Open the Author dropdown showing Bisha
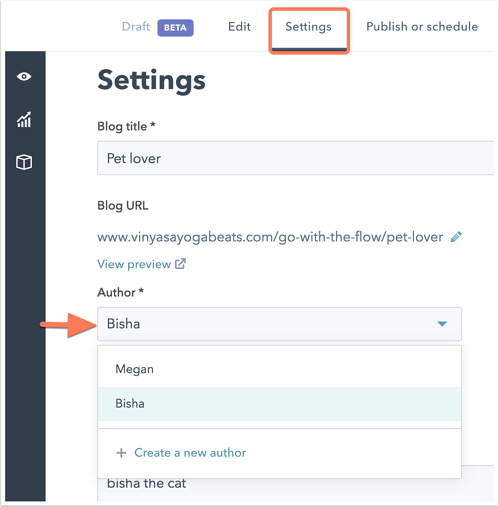The height and width of the screenshot is (507, 499). tap(279, 324)
